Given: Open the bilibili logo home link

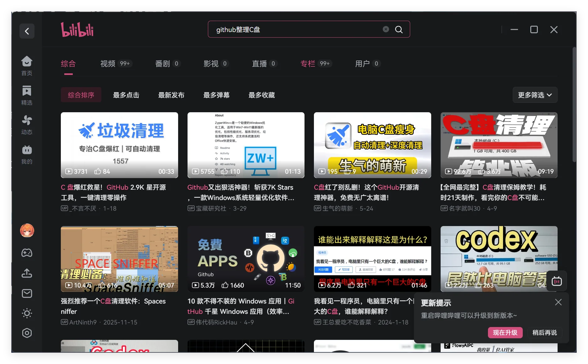Looking at the screenshot, I should (77, 29).
